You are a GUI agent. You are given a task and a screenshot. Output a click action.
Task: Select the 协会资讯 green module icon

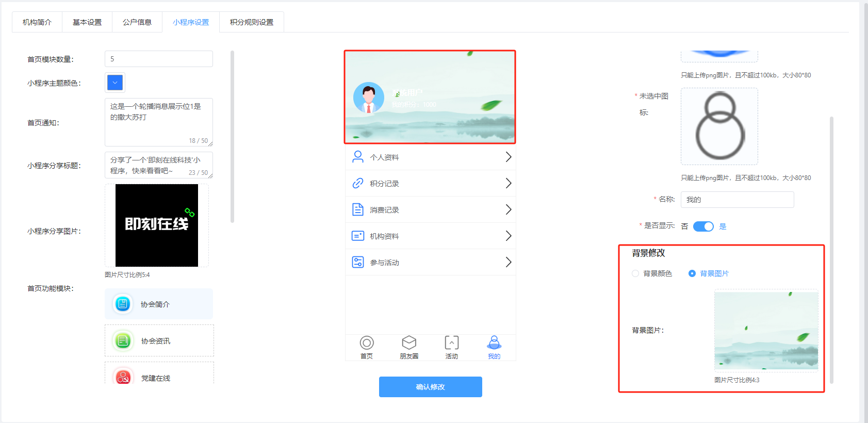click(x=123, y=340)
